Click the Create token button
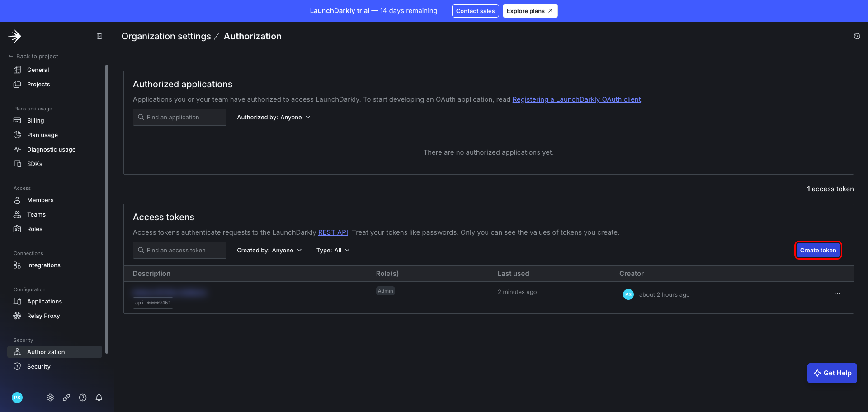This screenshot has width=868, height=412. tap(818, 250)
